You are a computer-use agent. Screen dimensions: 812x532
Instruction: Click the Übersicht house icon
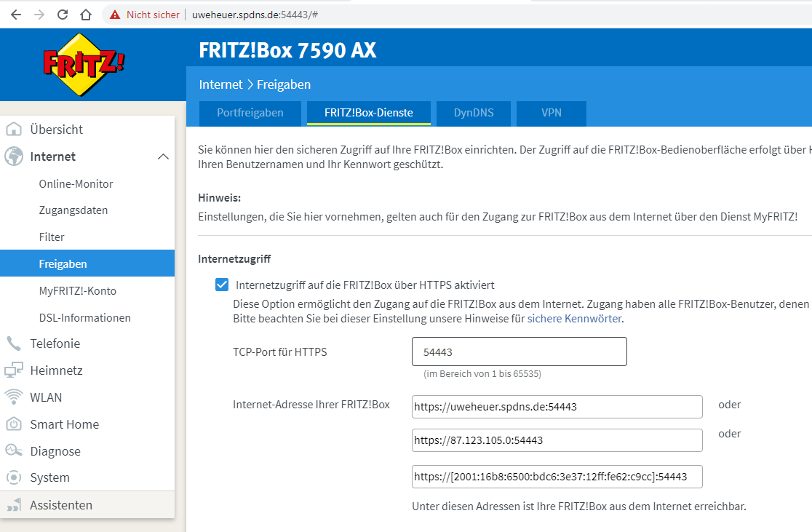tap(14, 130)
